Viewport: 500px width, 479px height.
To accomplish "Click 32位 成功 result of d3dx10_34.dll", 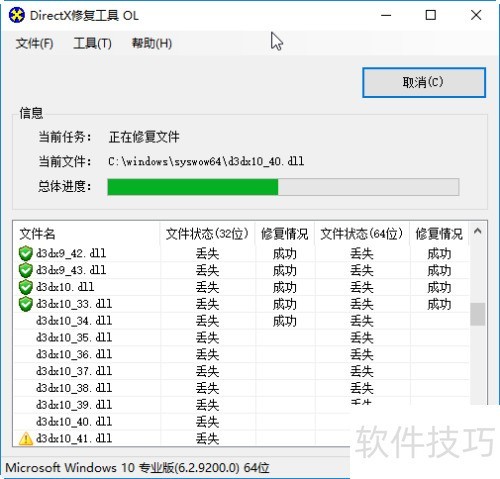I will click(x=284, y=321).
